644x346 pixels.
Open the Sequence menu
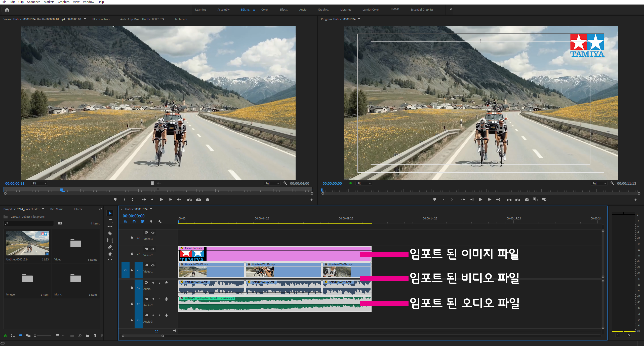33,2
